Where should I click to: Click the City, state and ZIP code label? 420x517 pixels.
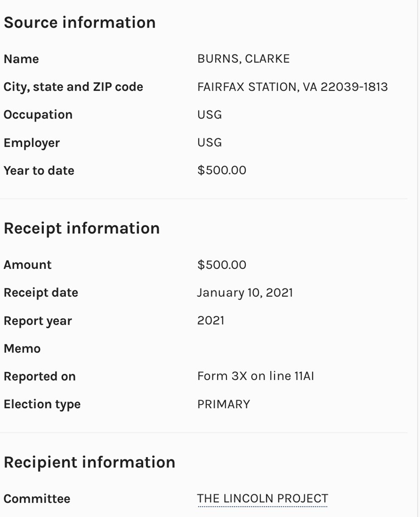coord(73,87)
